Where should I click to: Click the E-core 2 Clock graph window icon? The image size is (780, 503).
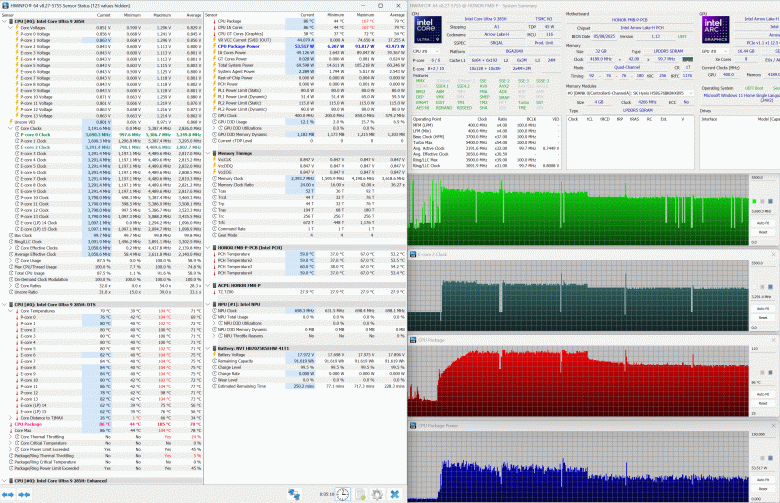coord(412,254)
